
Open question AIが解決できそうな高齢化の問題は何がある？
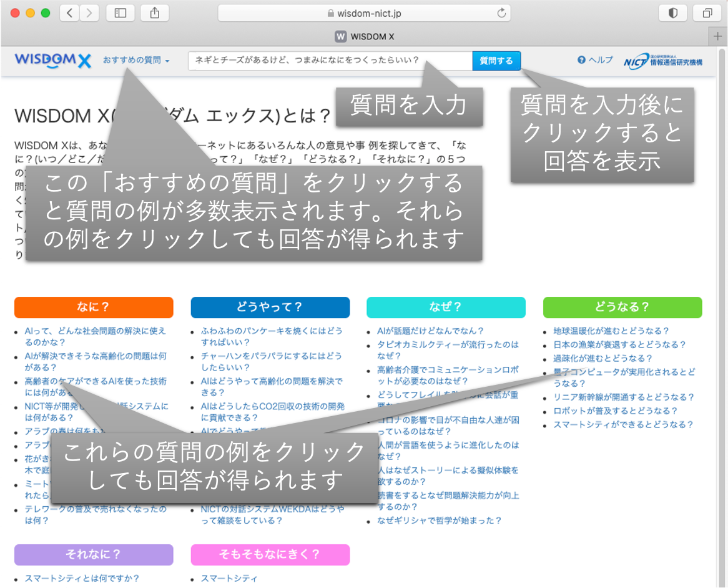[x=96, y=362]
